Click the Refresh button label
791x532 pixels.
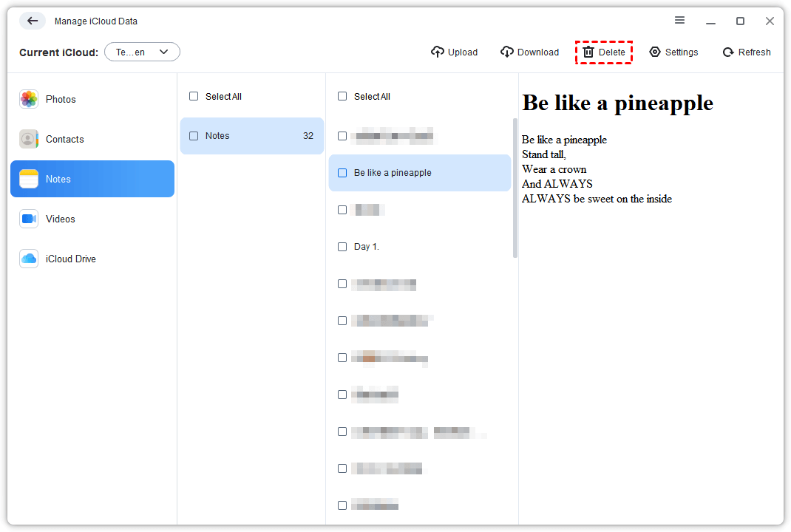tap(754, 52)
